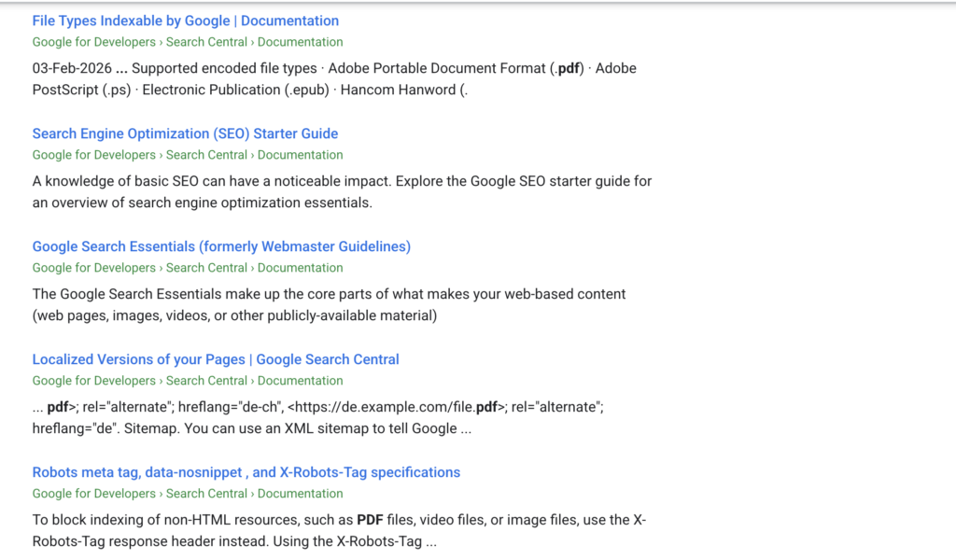Open Robots meta tag specifications result
Screen dimensions: 956x560
(246, 472)
